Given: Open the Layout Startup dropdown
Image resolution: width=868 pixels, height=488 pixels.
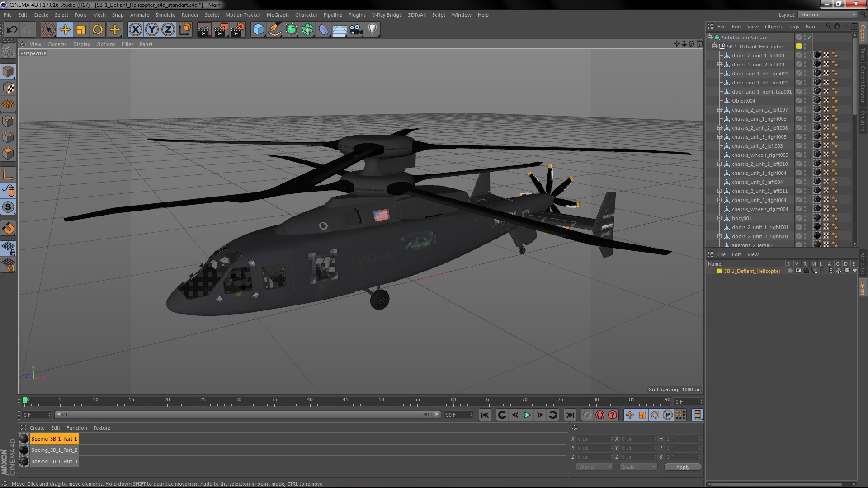Looking at the screenshot, I should pyautogui.click(x=827, y=15).
